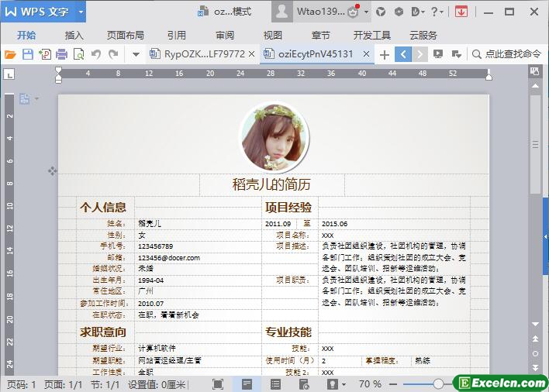Click the Wtao139 user account button

click(x=318, y=12)
